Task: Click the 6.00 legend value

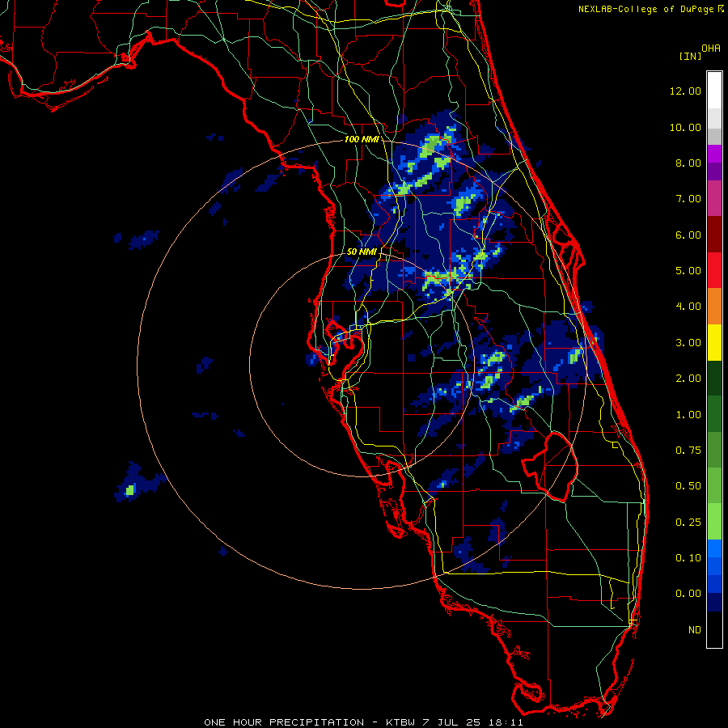Action: click(x=688, y=235)
